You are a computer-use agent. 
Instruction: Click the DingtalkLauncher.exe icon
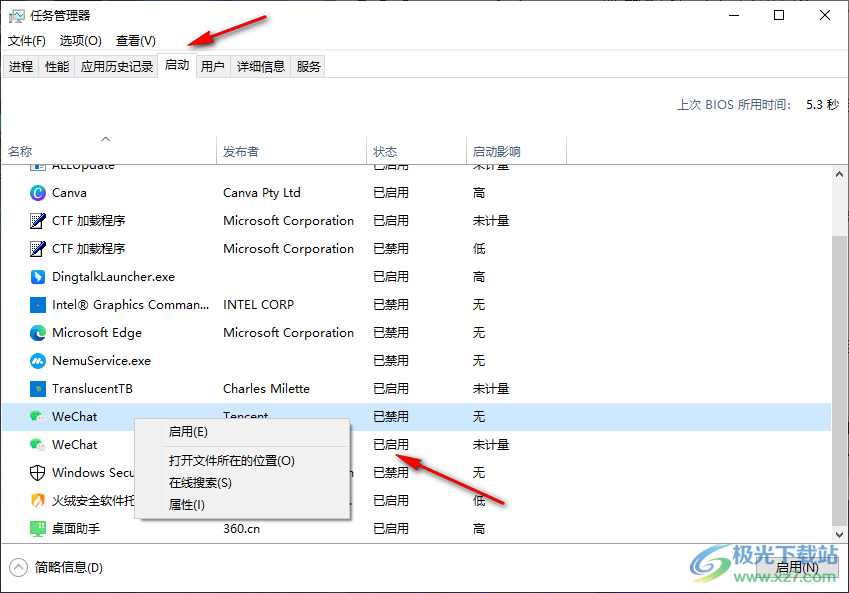coord(37,277)
